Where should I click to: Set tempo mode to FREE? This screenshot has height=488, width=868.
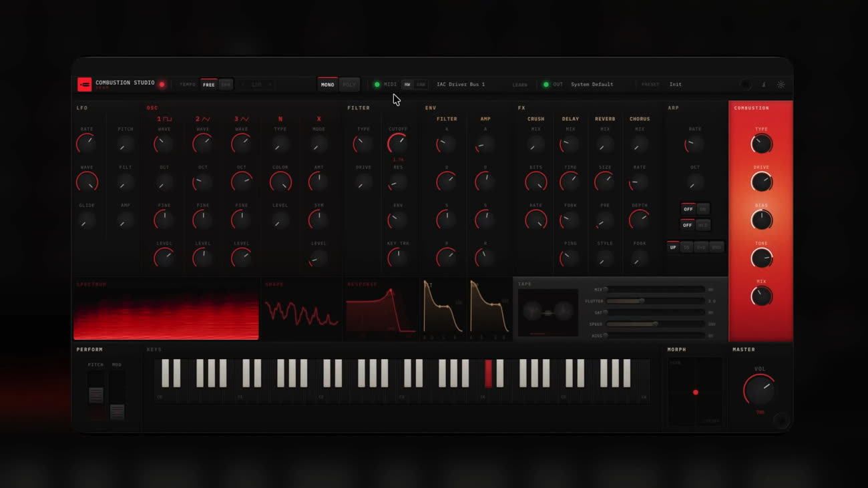(209, 85)
